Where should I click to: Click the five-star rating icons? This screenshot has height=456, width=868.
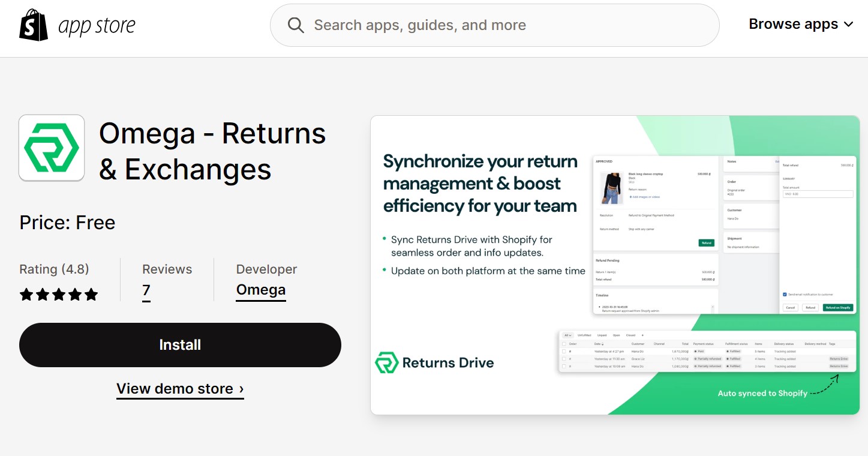[59, 295]
